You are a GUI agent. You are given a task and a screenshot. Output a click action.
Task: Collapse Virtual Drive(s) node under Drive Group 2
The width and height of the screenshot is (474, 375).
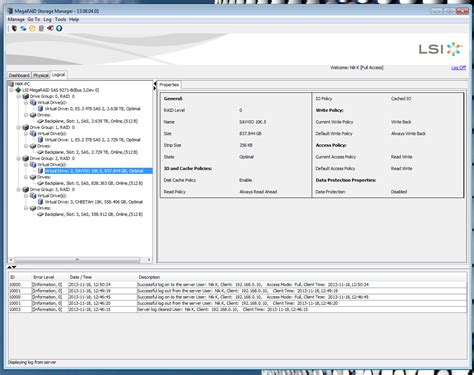26,165
